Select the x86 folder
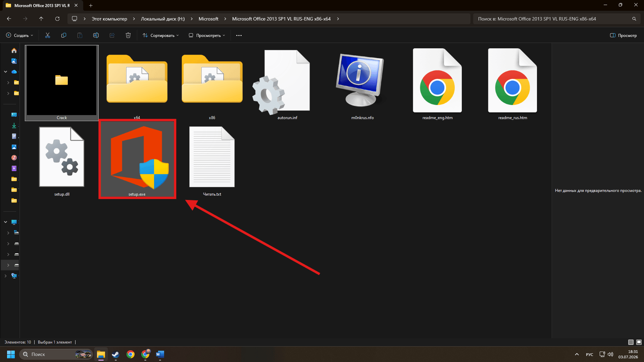The width and height of the screenshot is (644, 362). (212, 83)
